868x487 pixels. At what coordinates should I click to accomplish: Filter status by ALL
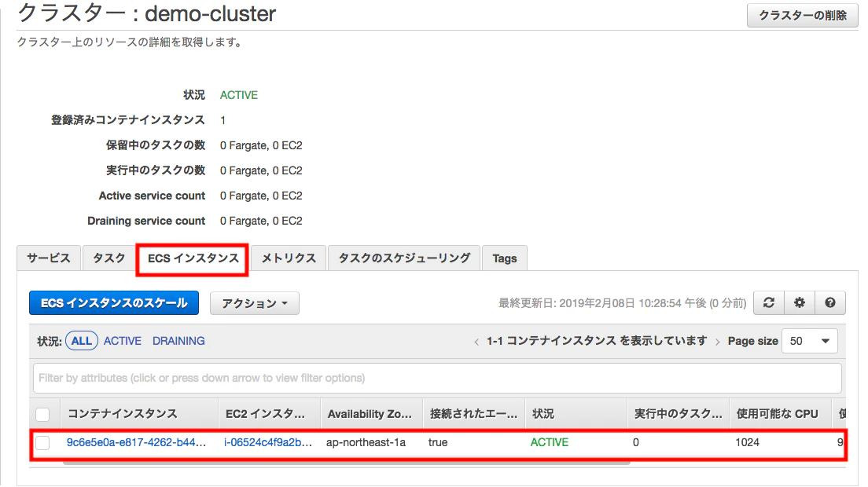click(82, 341)
